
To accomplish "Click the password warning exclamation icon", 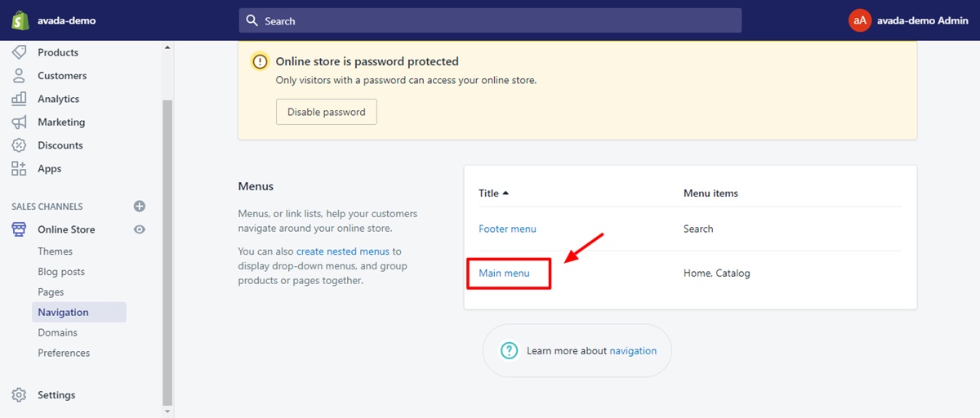I will (260, 61).
